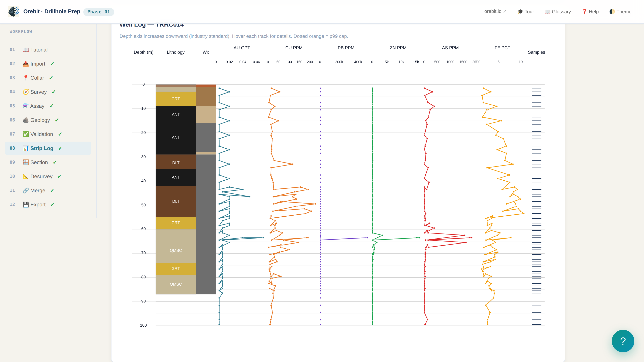Click the Tutorial book icon
Viewport: 644px width, 362px height.
point(26,50)
